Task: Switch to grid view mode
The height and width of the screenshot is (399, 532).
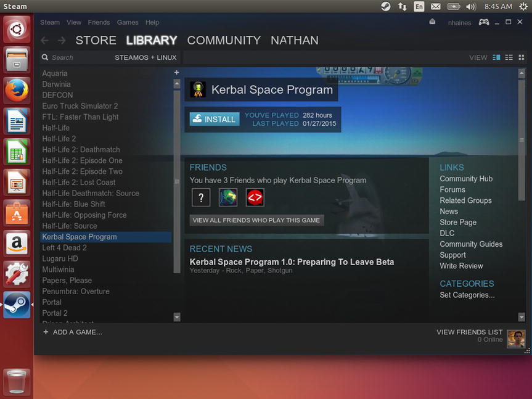Action: pyautogui.click(x=522, y=57)
